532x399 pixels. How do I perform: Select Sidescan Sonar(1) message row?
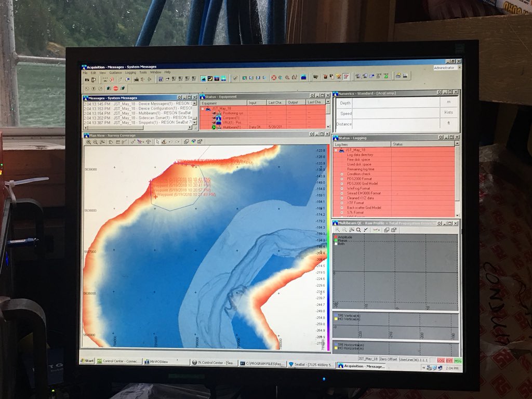(x=138, y=118)
